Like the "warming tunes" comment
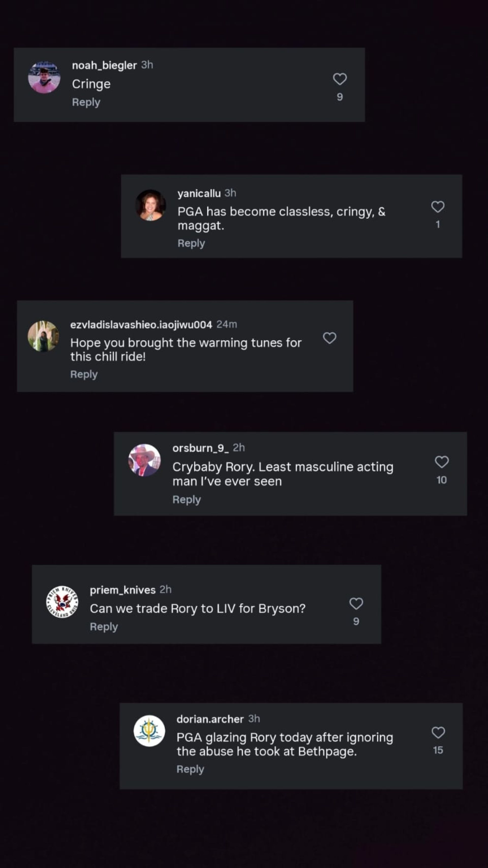Image resolution: width=488 pixels, height=868 pixels. pos(329,338)
